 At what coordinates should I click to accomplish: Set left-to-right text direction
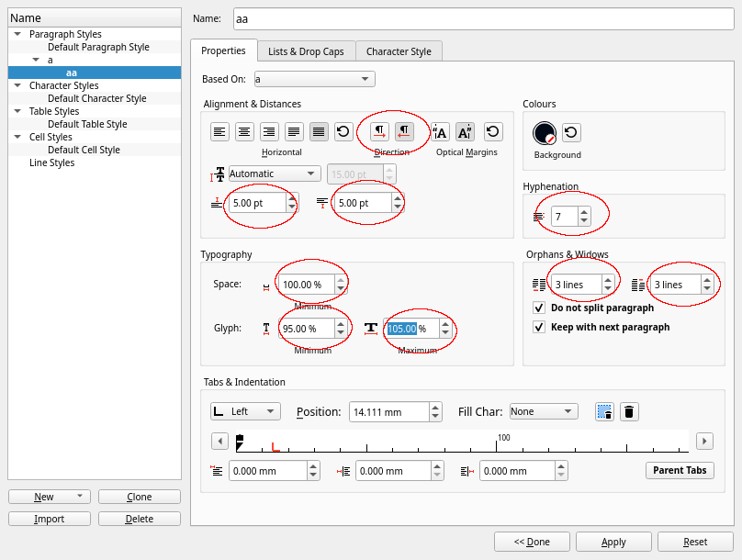click(x=379, y=132)
